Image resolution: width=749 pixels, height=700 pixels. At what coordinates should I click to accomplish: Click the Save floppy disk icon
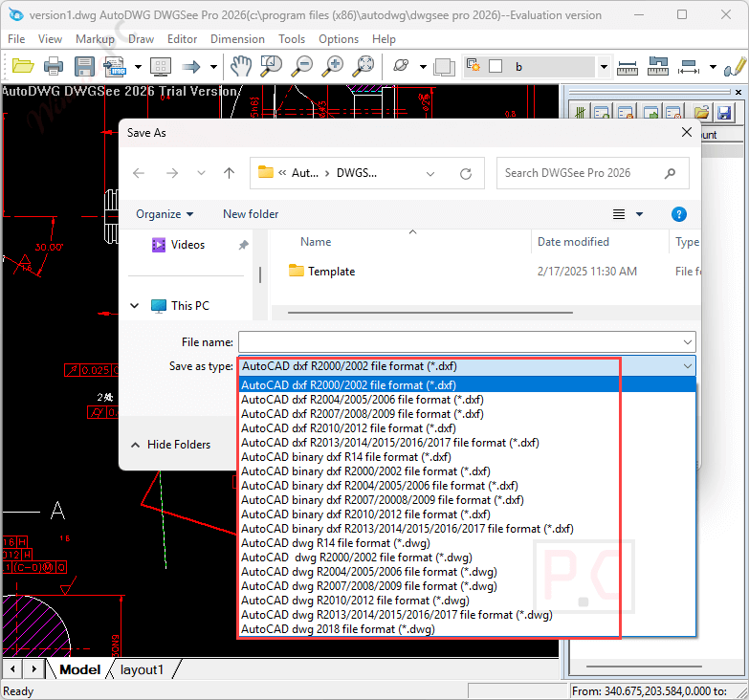(84, 66)
